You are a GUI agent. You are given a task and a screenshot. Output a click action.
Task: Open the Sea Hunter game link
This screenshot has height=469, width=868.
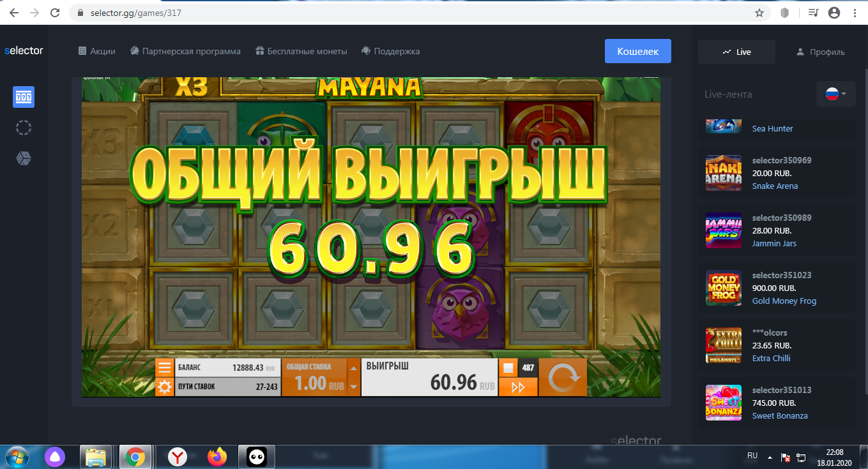coord(772,128)
